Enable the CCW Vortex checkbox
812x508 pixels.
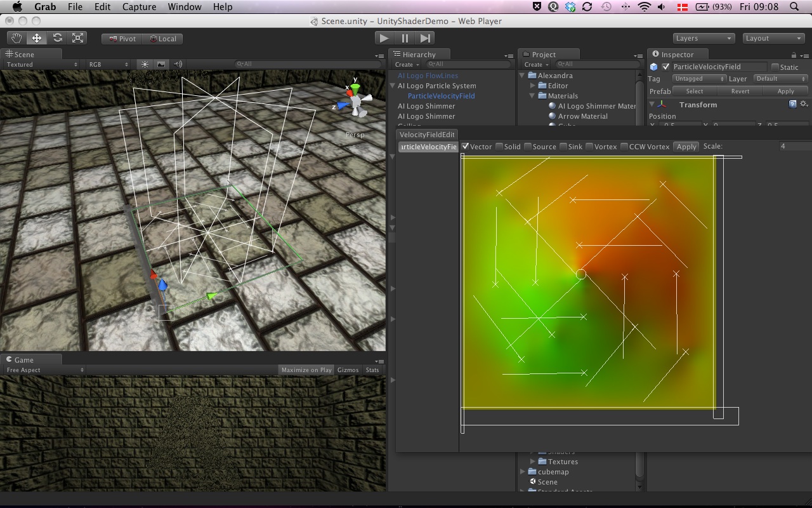click(624, 147)
